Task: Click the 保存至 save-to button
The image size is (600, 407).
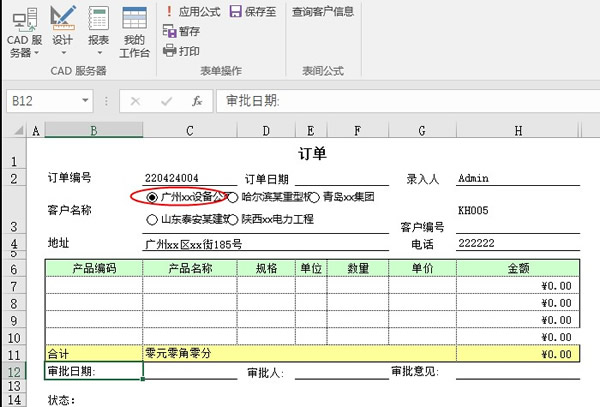Action: click(x=252, y=12)
